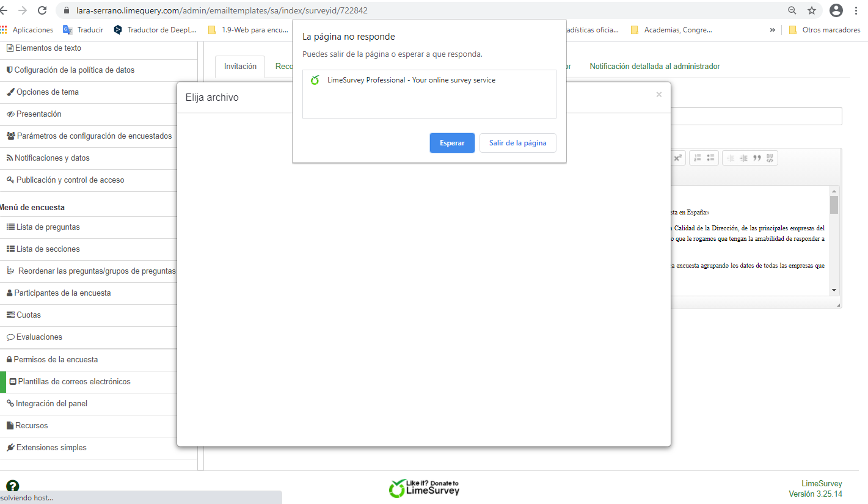Click the person icon beside Participantes
The height and width of the screenshot is (504, 868).
[x=9, y=293]
